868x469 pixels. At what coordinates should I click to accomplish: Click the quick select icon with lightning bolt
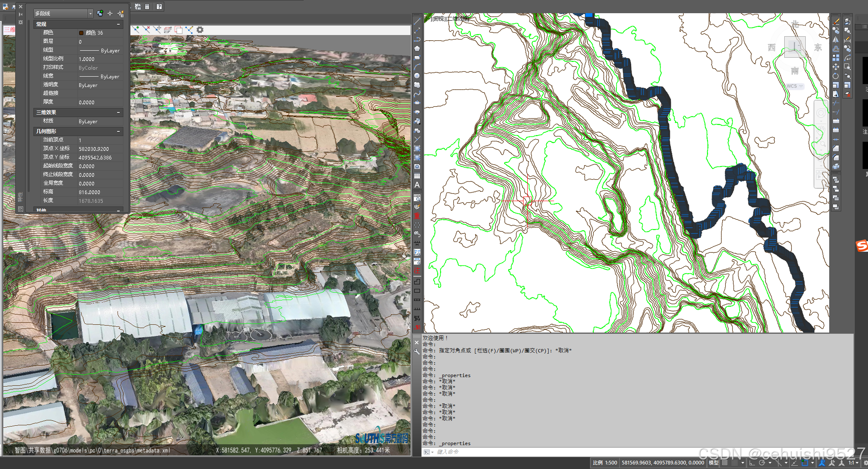[x=120, y=14]
